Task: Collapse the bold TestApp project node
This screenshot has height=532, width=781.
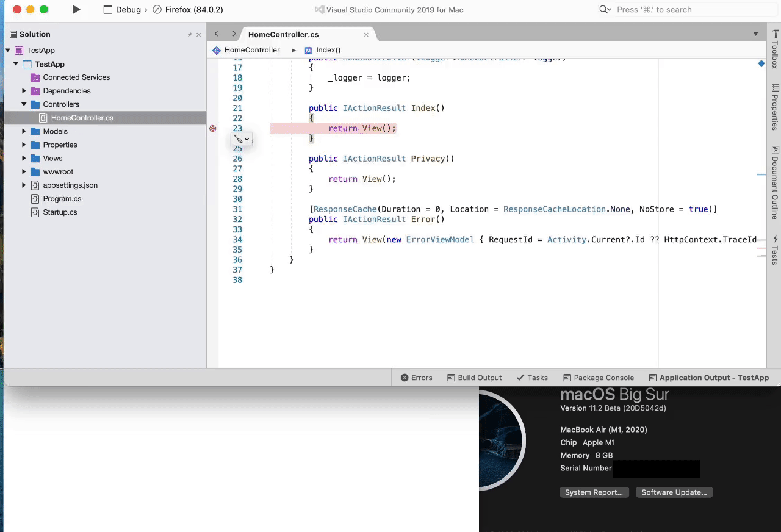Action: pos(16,64)
